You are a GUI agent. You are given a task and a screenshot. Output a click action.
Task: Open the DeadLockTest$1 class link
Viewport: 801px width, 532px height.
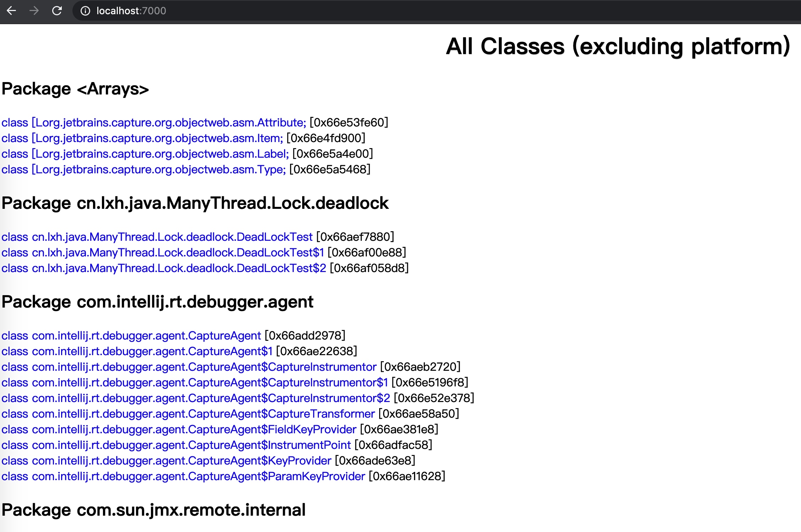click(163, 253)
